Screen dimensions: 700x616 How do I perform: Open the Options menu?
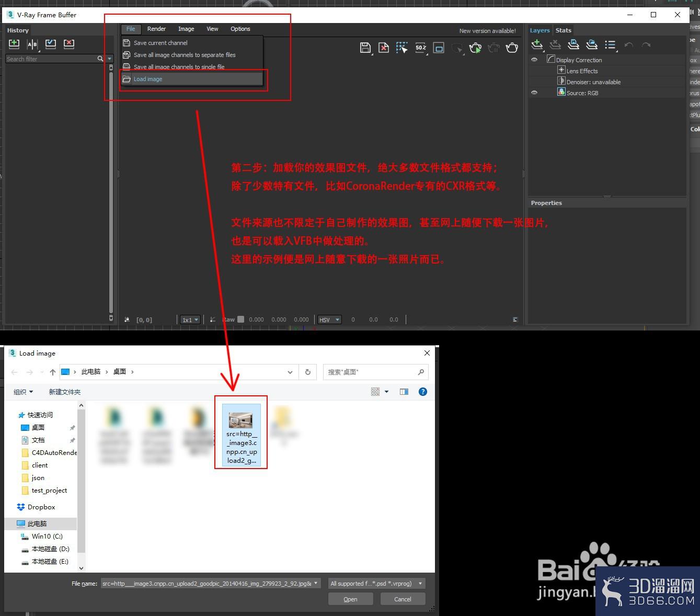(x=240, y=29)
